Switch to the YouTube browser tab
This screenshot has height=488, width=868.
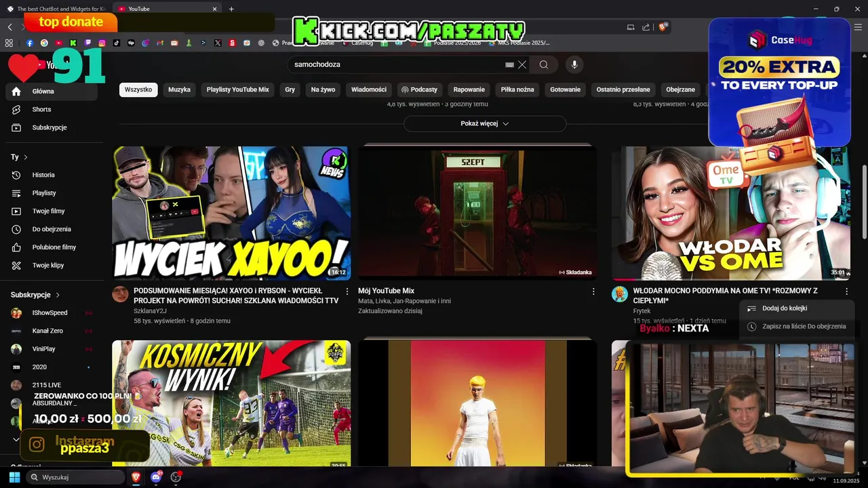click(x=167, y=9)
